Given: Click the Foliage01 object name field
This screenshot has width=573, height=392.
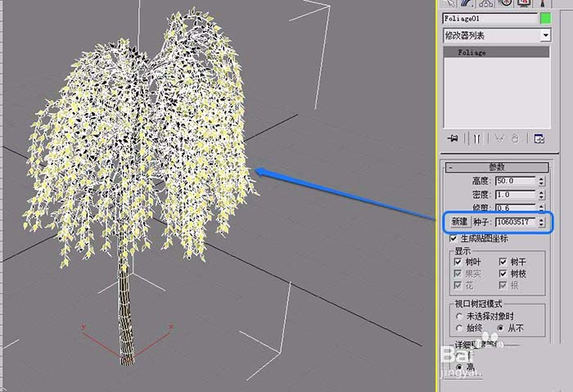Looking at the screenshot, I should 490,18.
